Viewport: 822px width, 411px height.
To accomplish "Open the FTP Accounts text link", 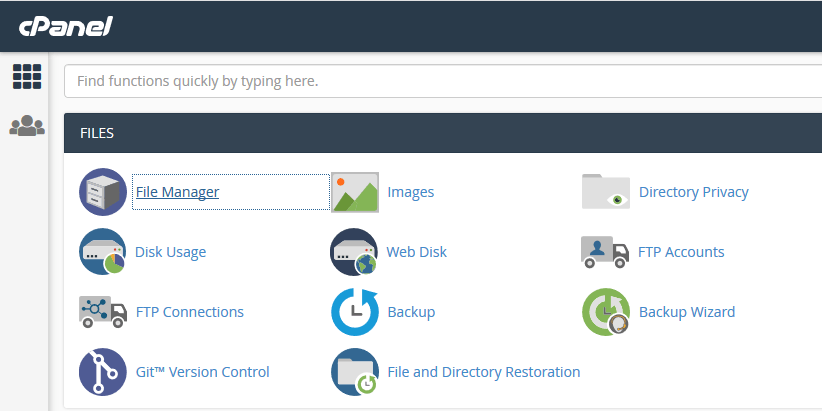I will (x=681, y=252).
